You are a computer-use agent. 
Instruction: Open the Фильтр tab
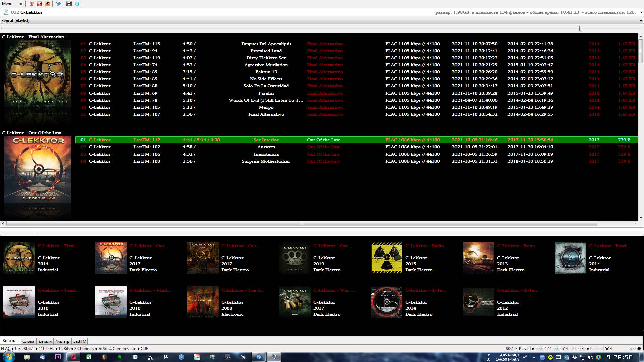click(x=62, y=341)
